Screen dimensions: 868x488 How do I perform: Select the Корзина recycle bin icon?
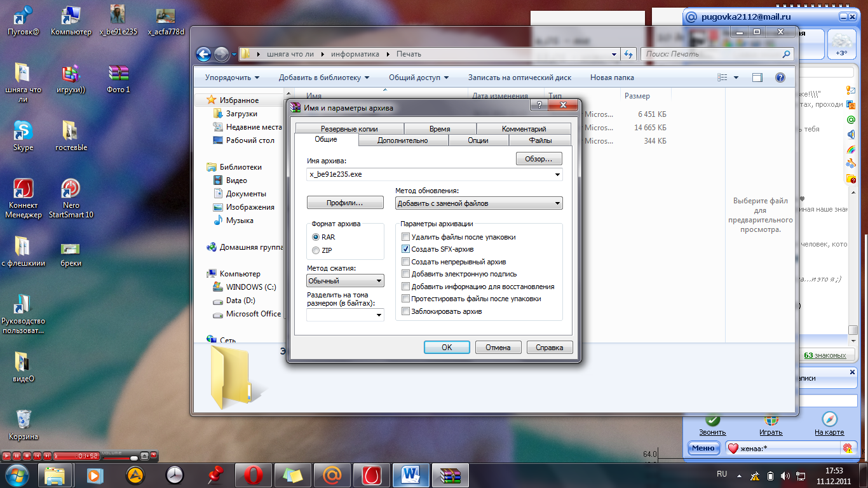click(x=23, y=424)
